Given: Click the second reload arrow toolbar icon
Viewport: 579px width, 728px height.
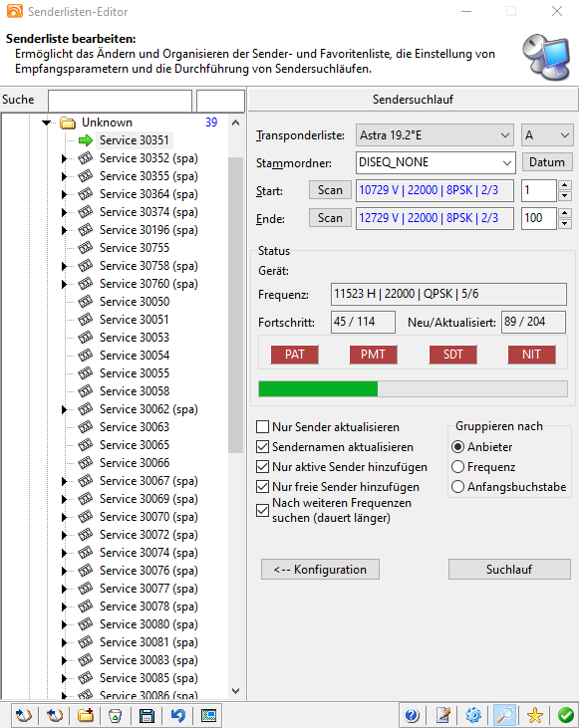Looking at the screenshot, I should click(55, 715).
